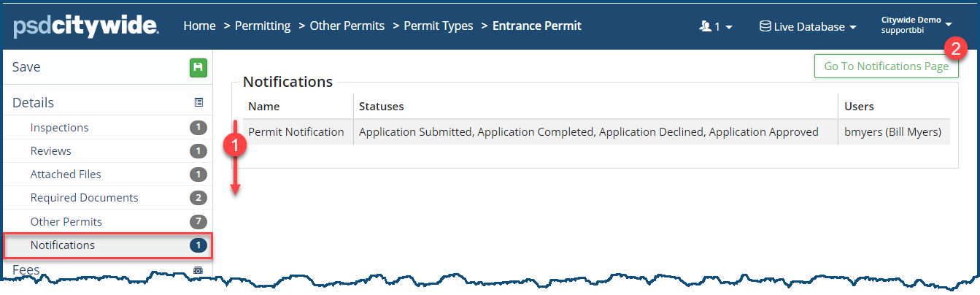Open the Live Database dropdown
The width and height of the screenshot is (980, 295).
tap(809, 26)
